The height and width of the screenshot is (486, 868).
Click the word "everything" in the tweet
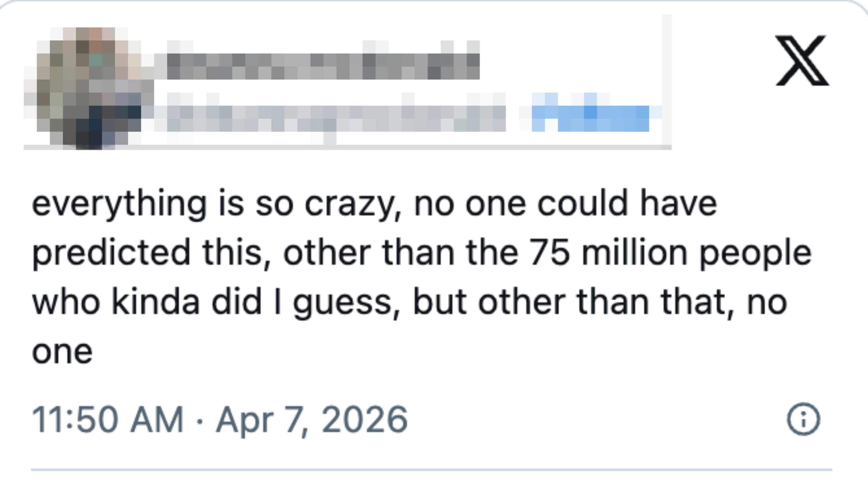click(119, 204)
